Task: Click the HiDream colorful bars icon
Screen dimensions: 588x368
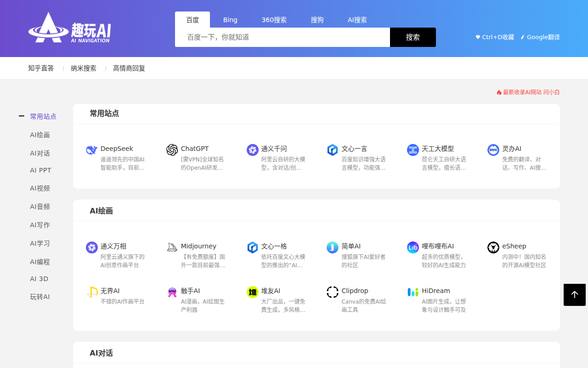Action: click(413, 292)
